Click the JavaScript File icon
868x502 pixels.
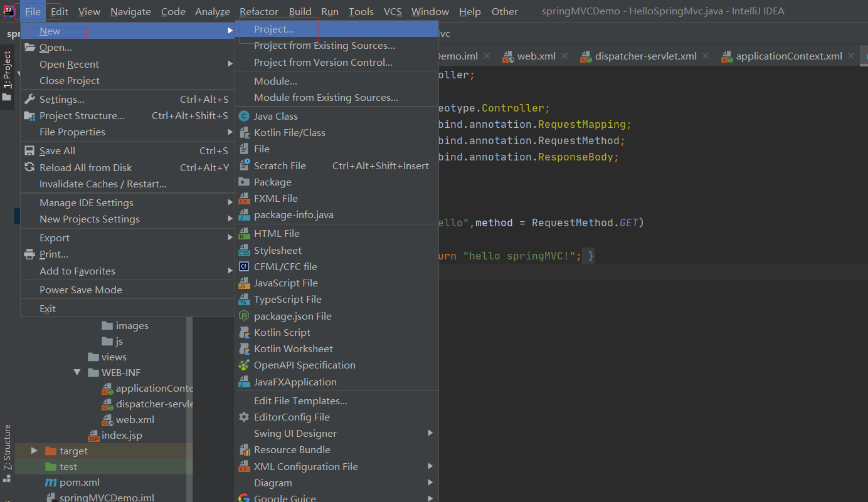[x=244, y=283]
